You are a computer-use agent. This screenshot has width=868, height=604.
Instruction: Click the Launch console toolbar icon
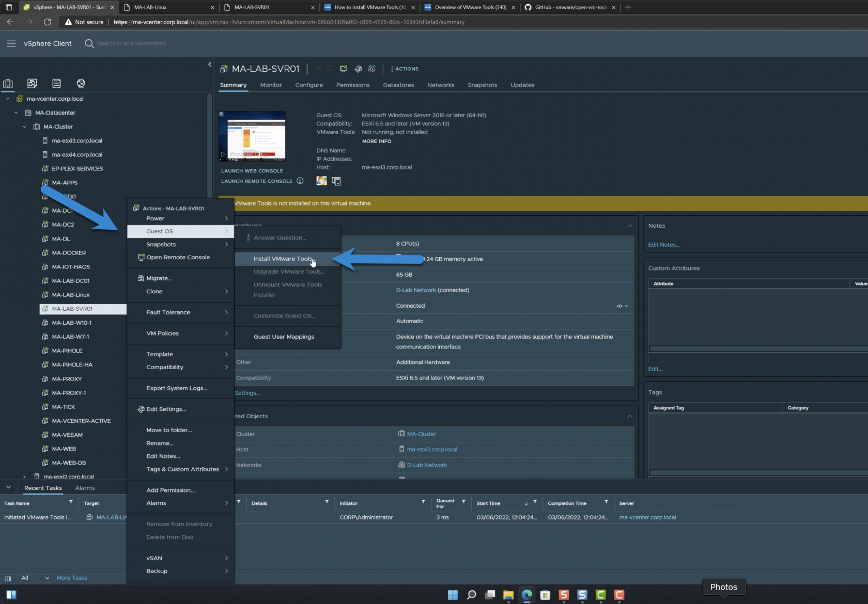344,69
